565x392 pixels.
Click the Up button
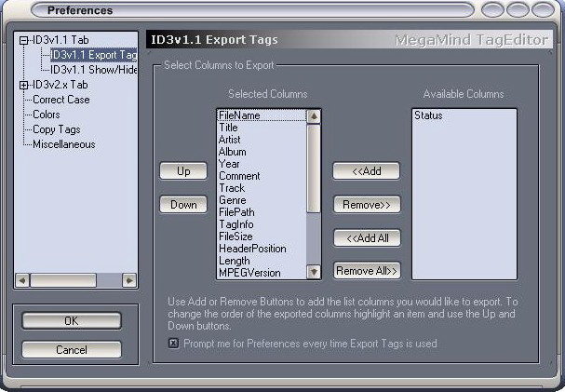[x=183, y=170]
